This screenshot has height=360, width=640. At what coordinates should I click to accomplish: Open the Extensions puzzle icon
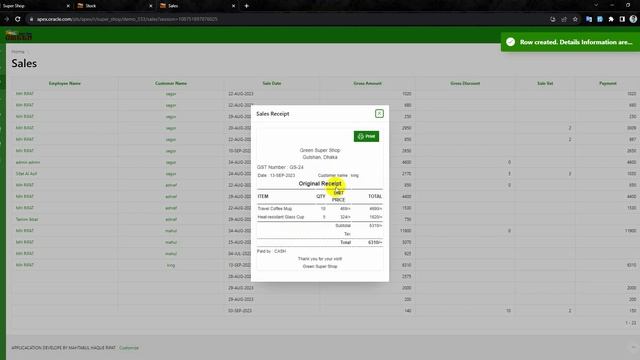(611, 19)
